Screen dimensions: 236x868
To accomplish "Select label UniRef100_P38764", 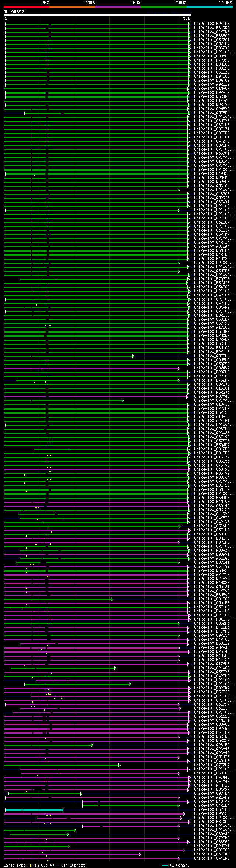I will tap(212, 477).
